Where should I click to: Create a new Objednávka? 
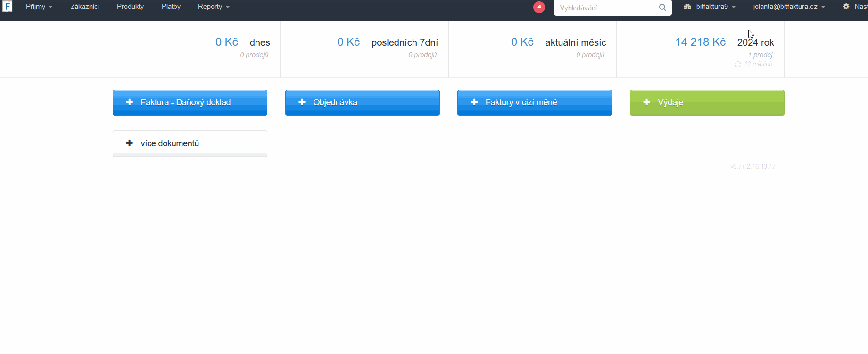coord(363,102)
